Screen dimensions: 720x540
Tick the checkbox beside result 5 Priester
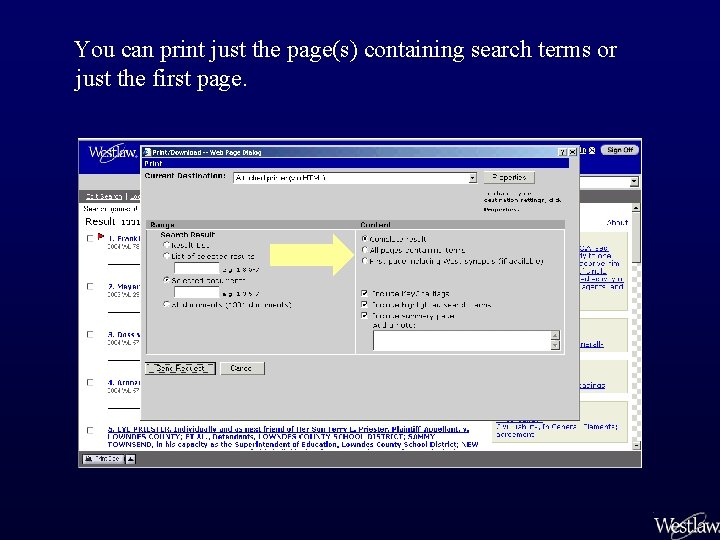click(90, 430)
